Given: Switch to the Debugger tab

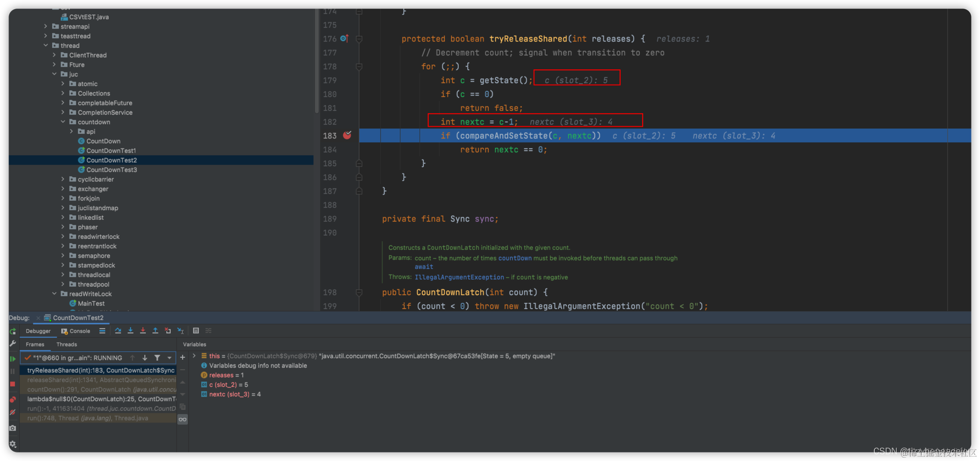Looking at the screenshot, I should (38, 331).
